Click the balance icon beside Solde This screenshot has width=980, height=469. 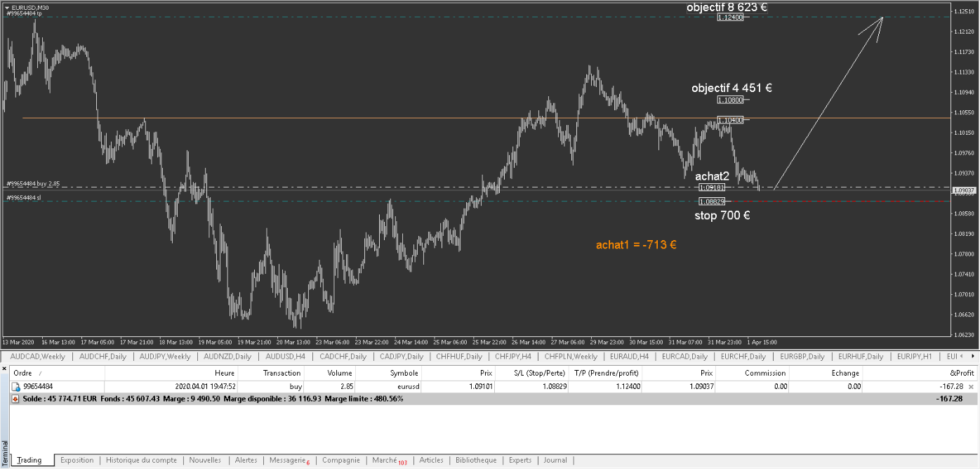(x=16, y=398)
